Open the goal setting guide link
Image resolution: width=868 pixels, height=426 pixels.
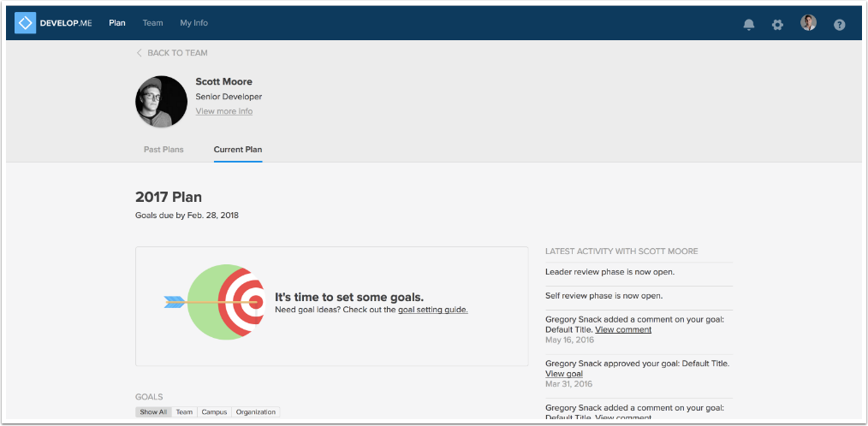433,310
